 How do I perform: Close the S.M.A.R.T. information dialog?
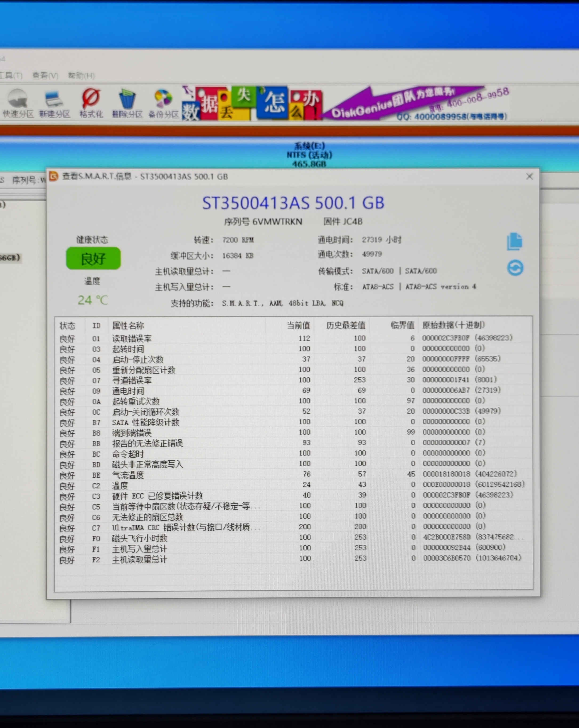(529, 177)
